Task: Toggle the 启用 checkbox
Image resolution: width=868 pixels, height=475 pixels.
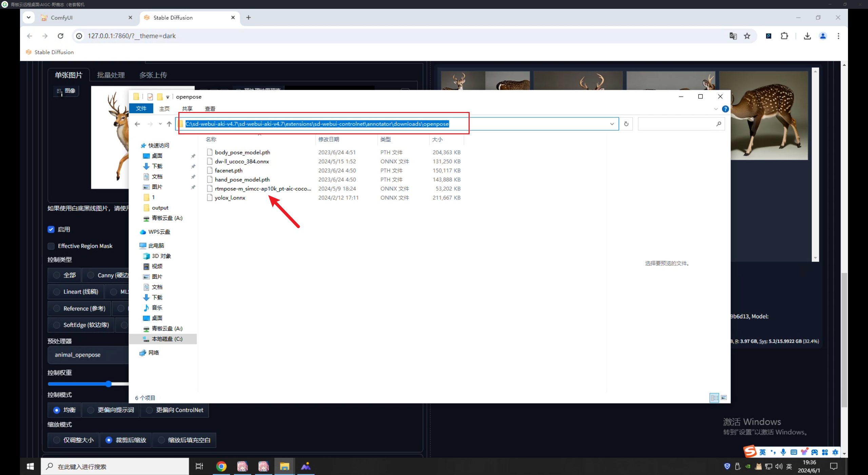Action: click(51, 230)
